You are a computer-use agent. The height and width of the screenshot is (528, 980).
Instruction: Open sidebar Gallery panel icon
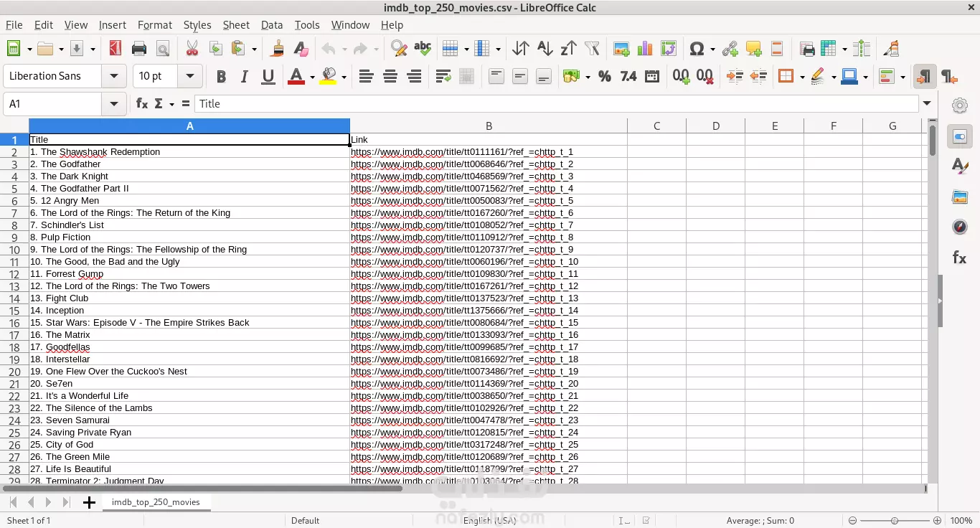tap(960, 197)
